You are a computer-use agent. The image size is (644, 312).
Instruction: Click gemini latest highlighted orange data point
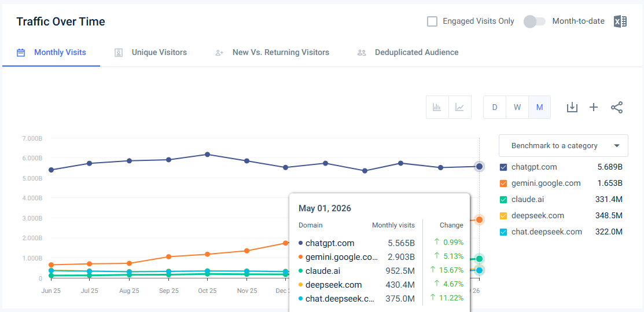click(x=479, y=220)
